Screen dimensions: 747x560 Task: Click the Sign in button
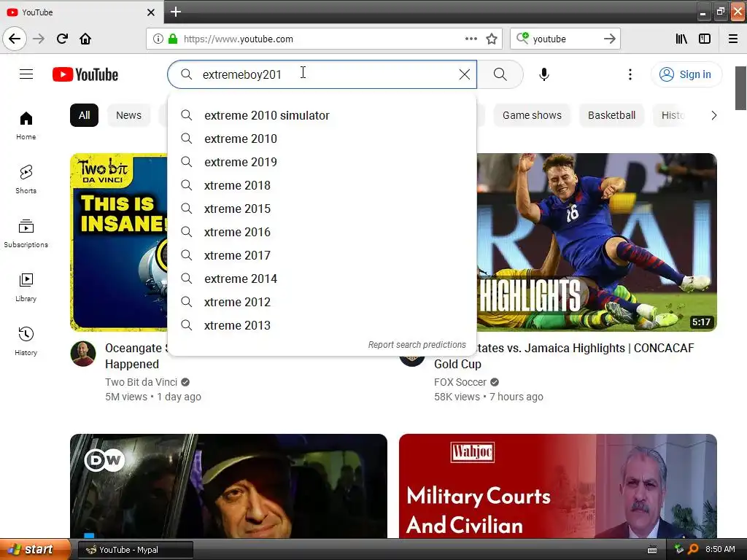[x=686, y=74]
